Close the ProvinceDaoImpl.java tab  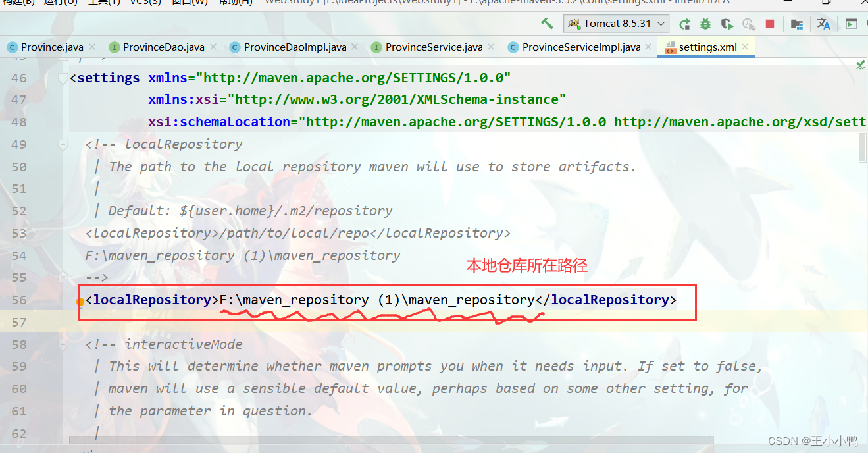pos(355,47)
